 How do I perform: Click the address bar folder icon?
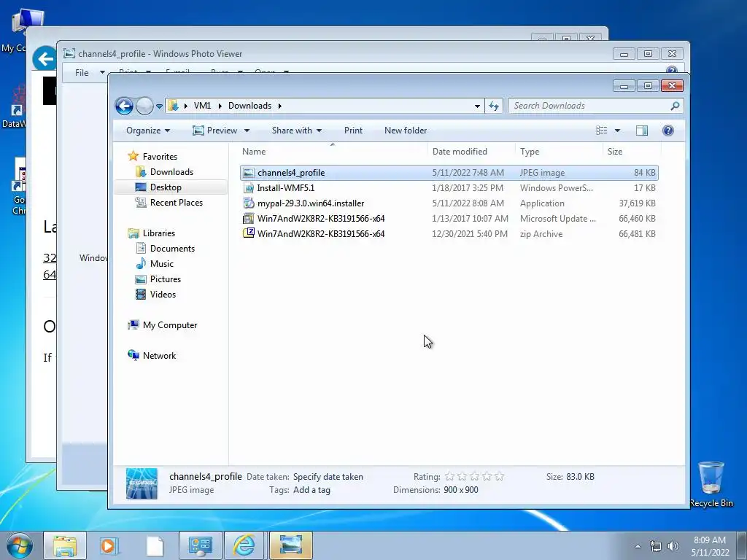tap(174, 106)
